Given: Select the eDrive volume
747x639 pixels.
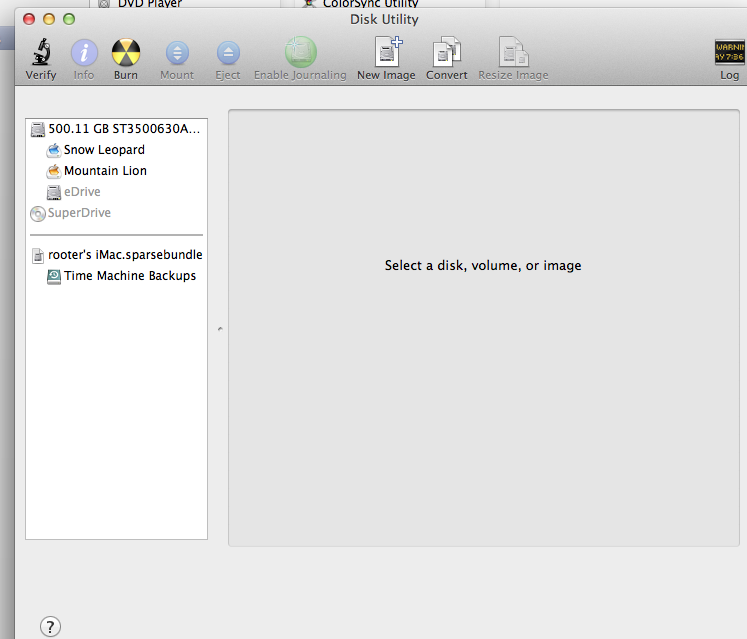Looking at the screenshot, I should coord(116,192).
